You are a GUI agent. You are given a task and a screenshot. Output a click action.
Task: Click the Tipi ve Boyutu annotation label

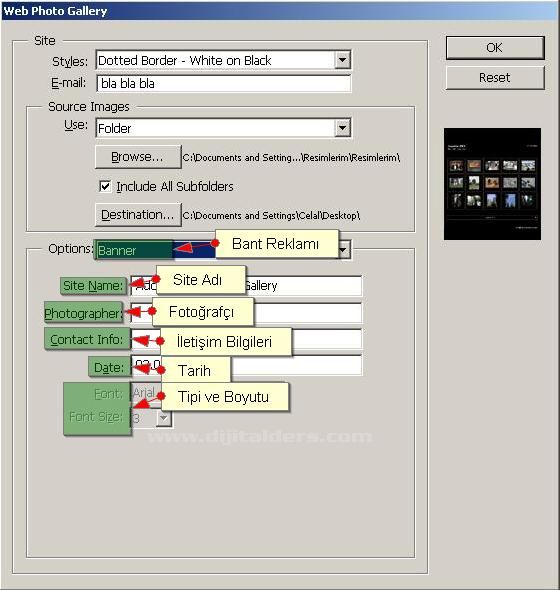(x=225, y=397)
